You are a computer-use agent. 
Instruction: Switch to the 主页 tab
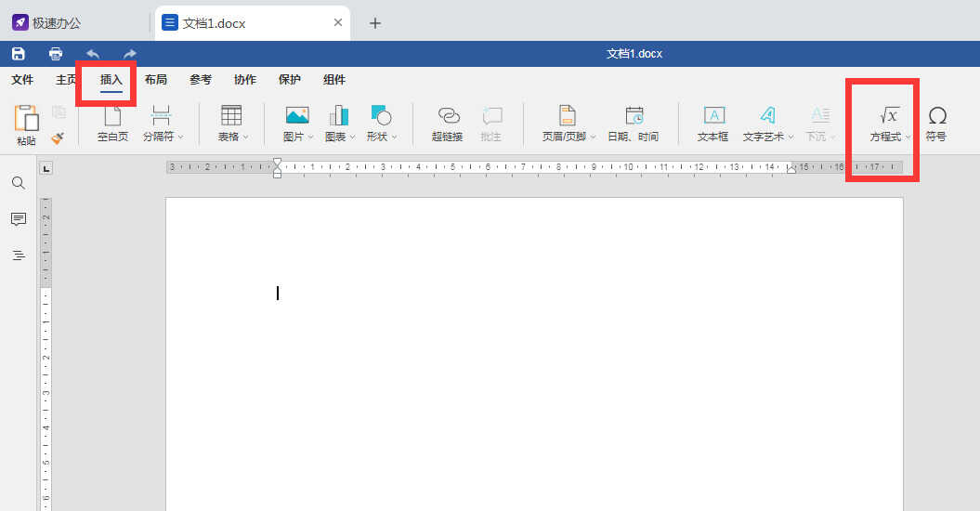(x=66, y=80)
